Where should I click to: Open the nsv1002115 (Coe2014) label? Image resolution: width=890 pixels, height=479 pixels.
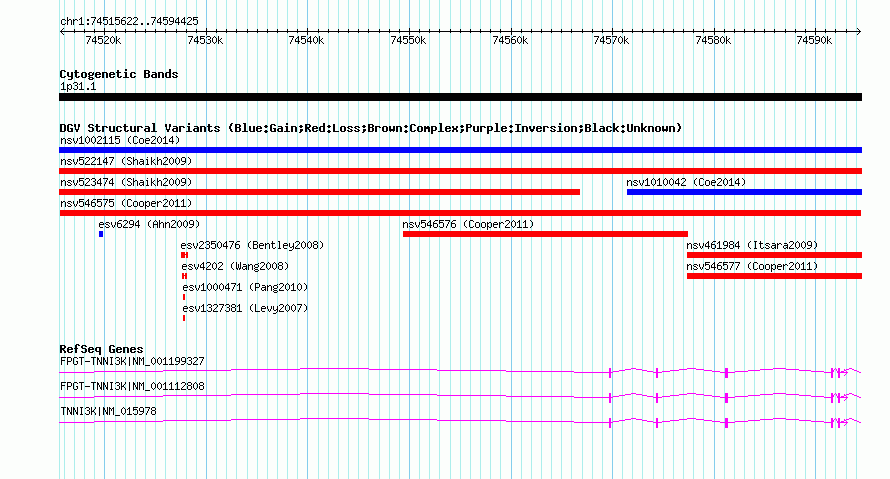point(120,140)
